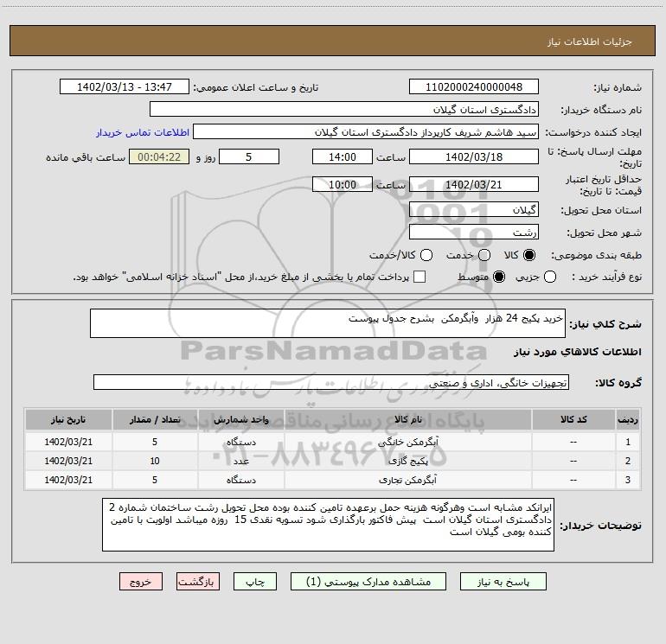Click the تاریخ نیاز column header
Viewport: 666px width, 644px height.
pyautogui.click(x=68, y=419)
